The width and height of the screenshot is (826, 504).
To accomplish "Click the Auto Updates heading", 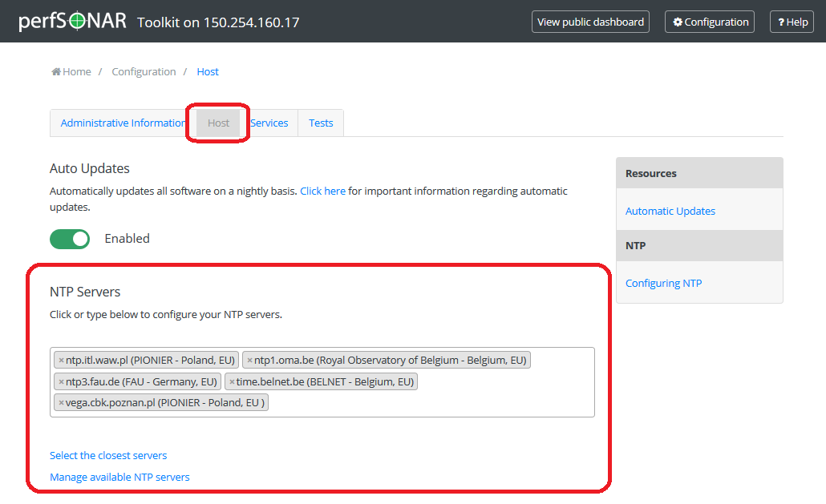I will [90, 168].
